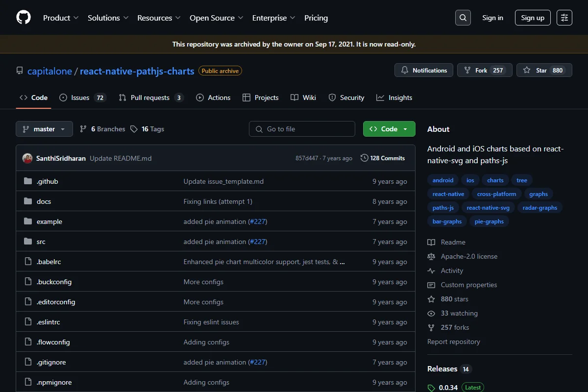Click the fork icon on Fork button
The width and height of the screenshot is (588, 392).
point(467,70)
